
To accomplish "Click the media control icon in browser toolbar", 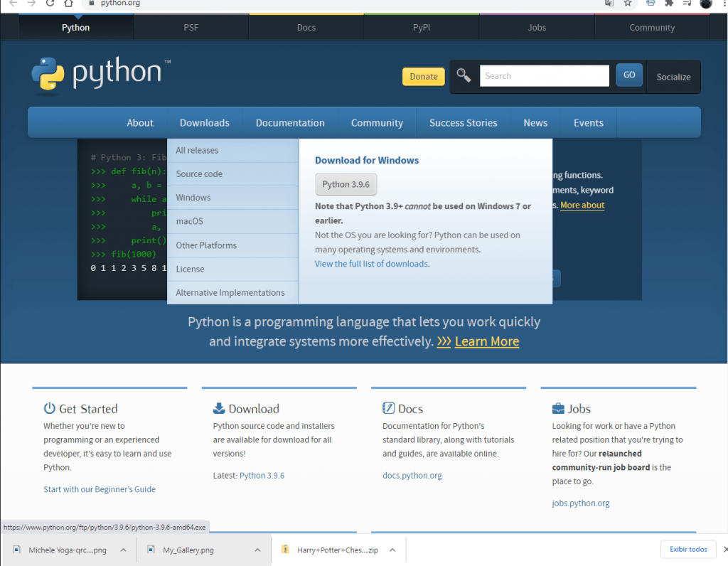I will (687, 3).
